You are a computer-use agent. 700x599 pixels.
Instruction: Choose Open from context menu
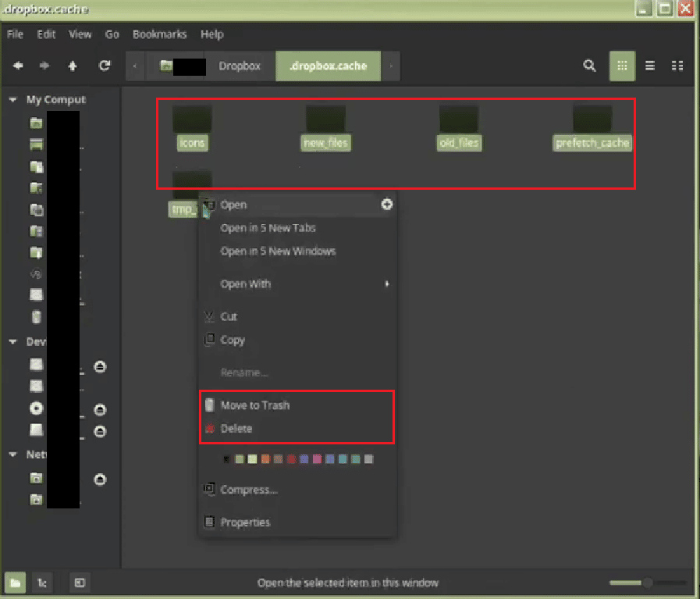point(297,205)
